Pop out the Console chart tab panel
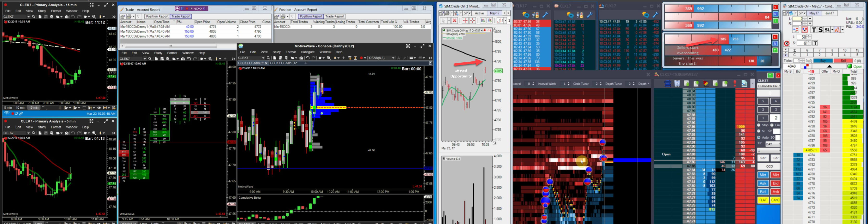Image resolution: width=868 pixels, height=224 pixels. 430,63
